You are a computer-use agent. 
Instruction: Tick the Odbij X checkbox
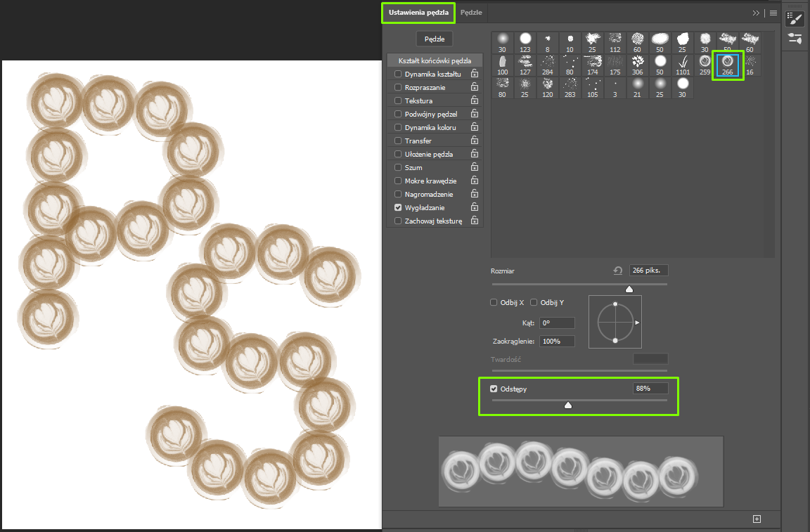(494, 303)
